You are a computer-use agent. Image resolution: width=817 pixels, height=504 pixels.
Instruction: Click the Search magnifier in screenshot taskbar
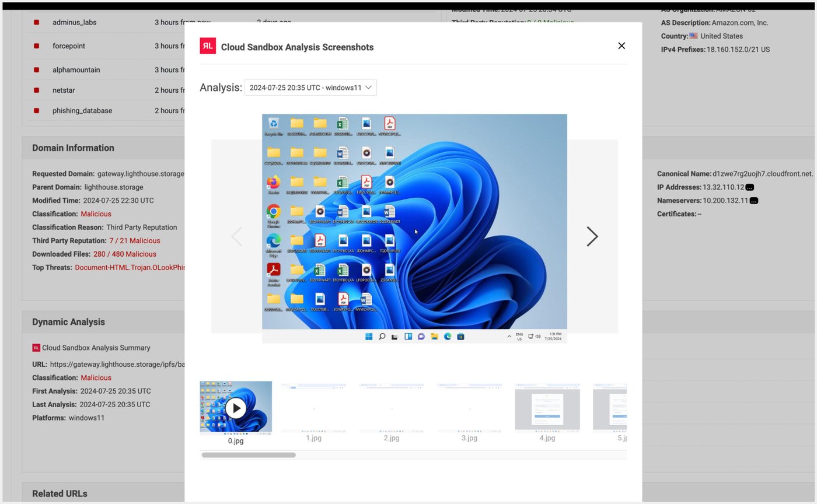coord(382,337)
